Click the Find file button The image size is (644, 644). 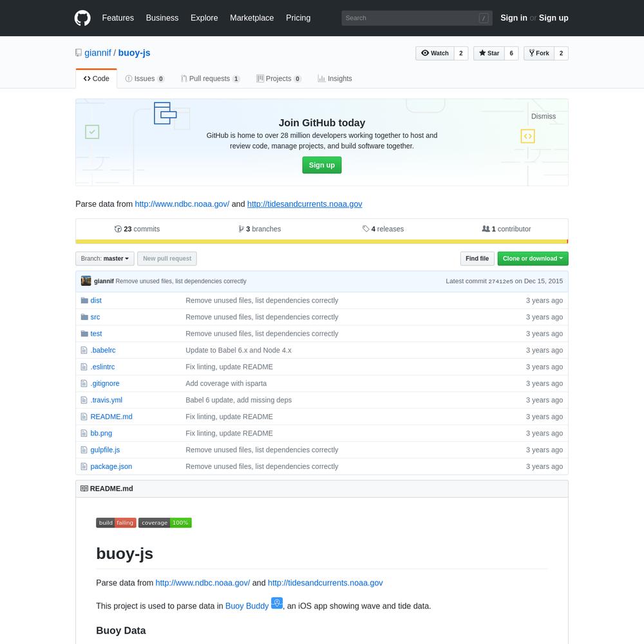point(477,259)
